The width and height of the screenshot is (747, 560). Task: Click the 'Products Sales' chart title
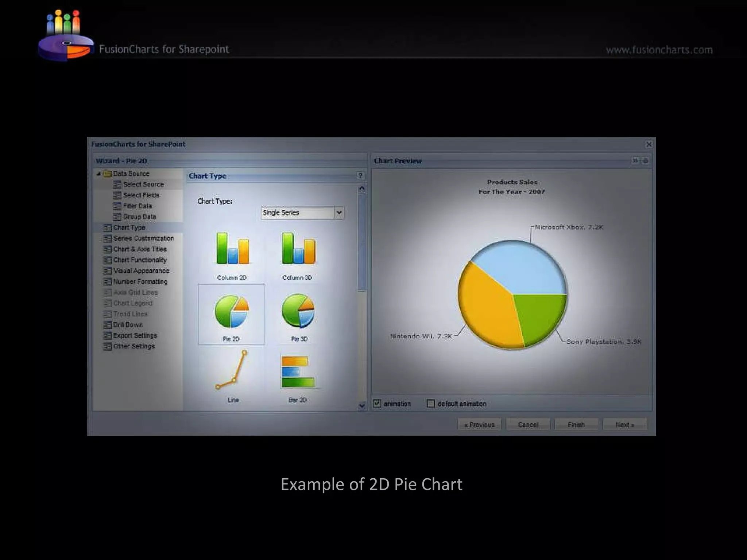click(x=512, y=182)
